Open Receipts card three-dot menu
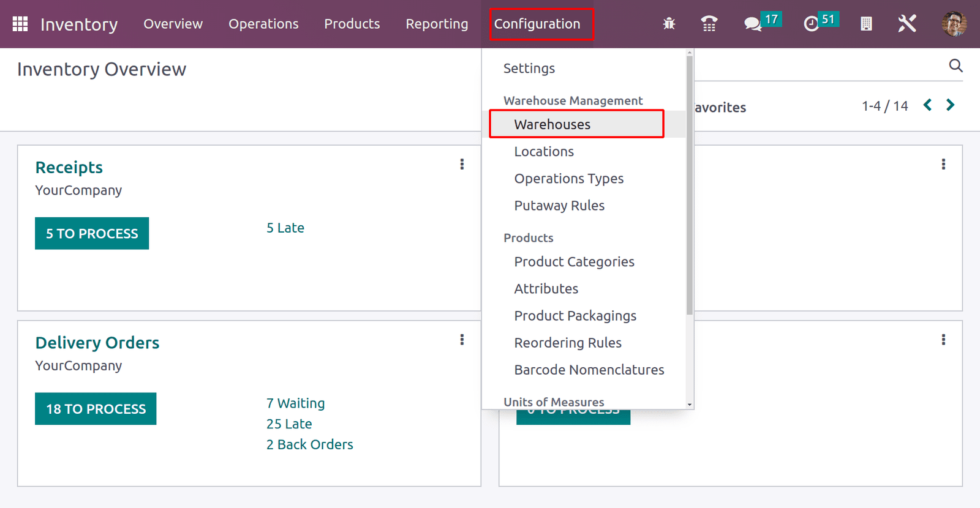Viewport: 980px width, 508px height. click(x=462, y=164)
